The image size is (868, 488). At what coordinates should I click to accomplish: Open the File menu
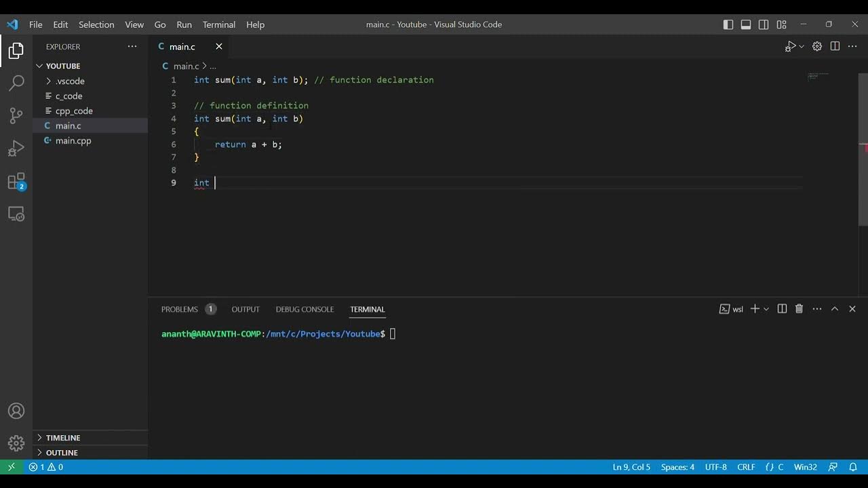[x=36, y=24]
